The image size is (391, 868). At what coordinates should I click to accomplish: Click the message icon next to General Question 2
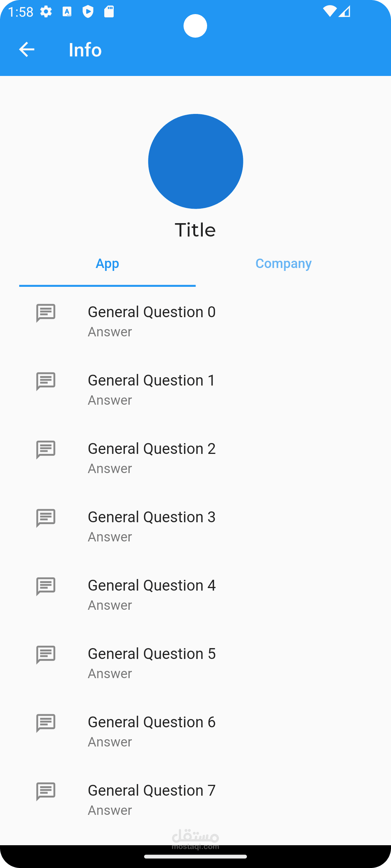tap(46, 450)
